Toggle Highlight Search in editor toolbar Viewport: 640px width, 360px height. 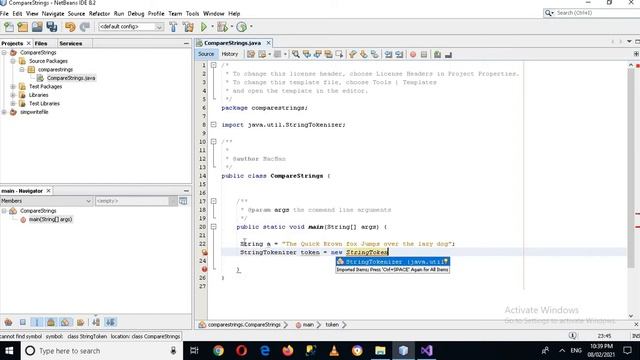(x=328, y=54)
